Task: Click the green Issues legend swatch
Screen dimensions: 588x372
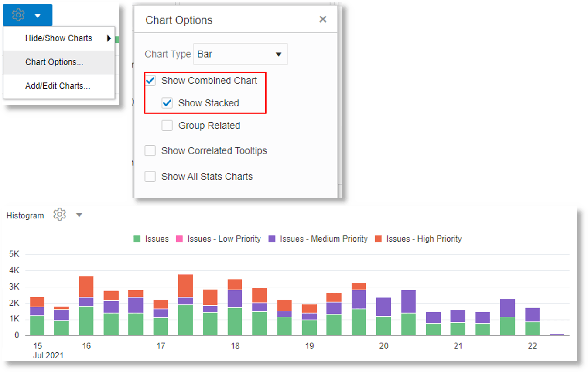Action: [138, 239]
